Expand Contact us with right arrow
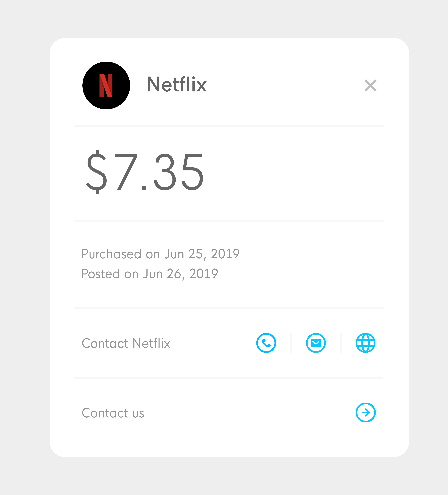Viewport: 448px width, 495px height. click(366, 412)
